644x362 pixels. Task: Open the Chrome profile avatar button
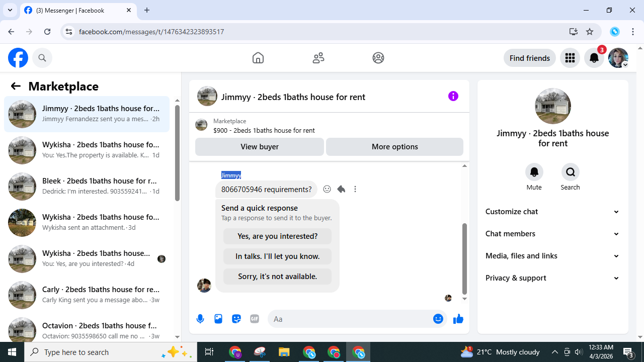point(615,32)
